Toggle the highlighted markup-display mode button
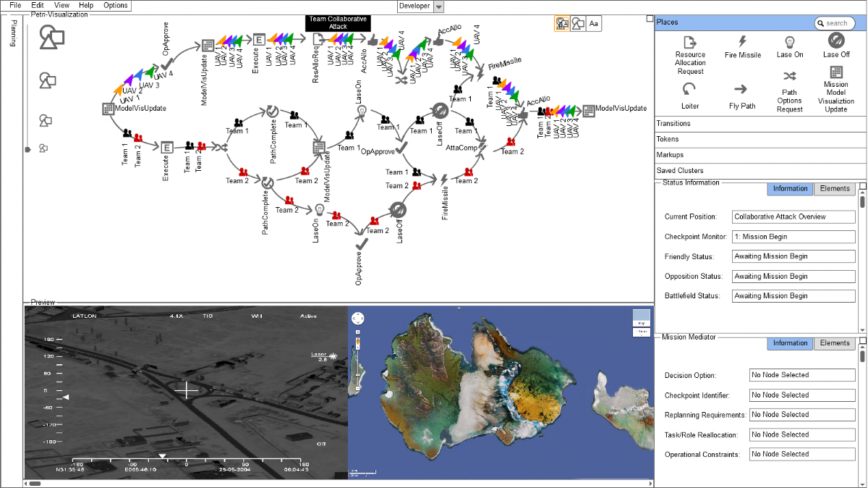868x488 pixels. coord(562,24)
